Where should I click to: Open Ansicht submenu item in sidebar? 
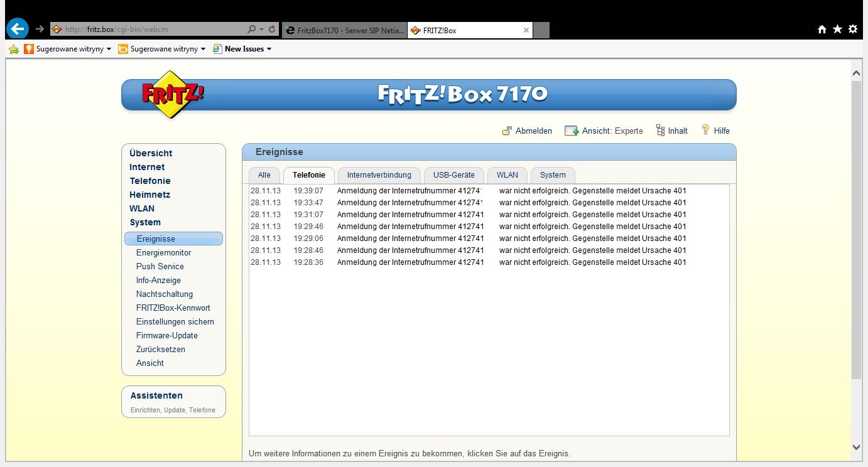coord(150,363)
